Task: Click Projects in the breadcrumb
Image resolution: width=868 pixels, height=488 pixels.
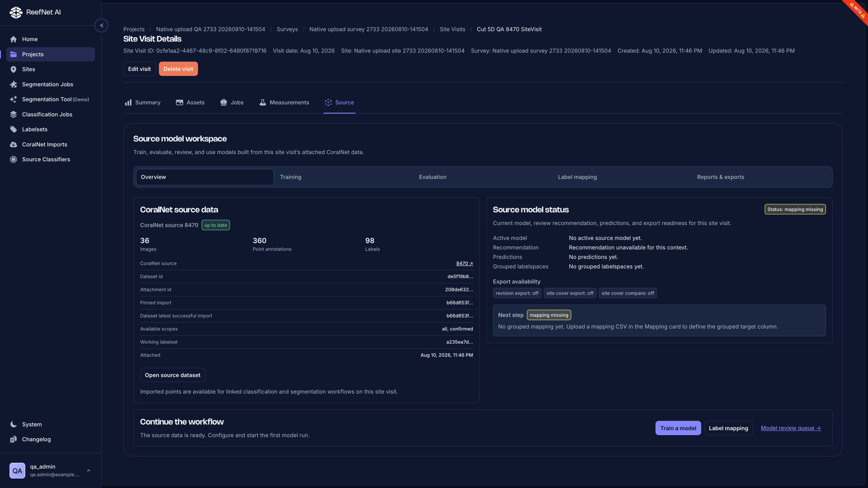Action: coord(134,29)
